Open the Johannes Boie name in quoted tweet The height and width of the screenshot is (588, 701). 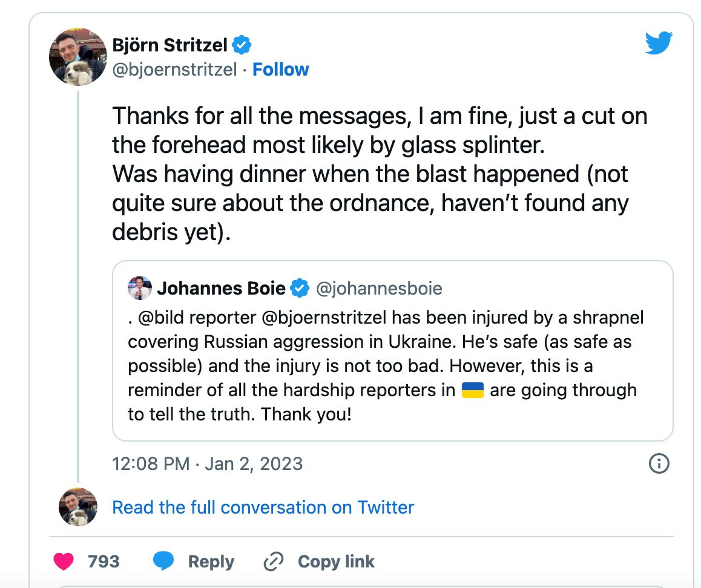click(221, 288)
